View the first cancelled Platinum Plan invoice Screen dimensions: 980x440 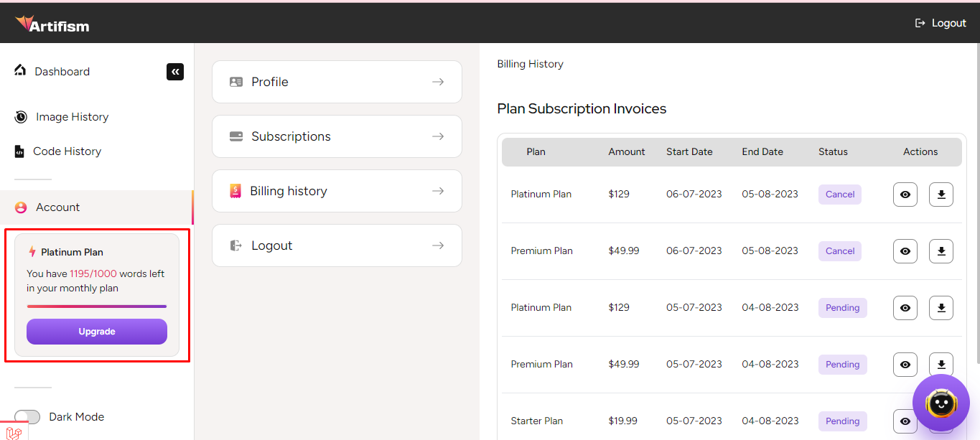905,195
